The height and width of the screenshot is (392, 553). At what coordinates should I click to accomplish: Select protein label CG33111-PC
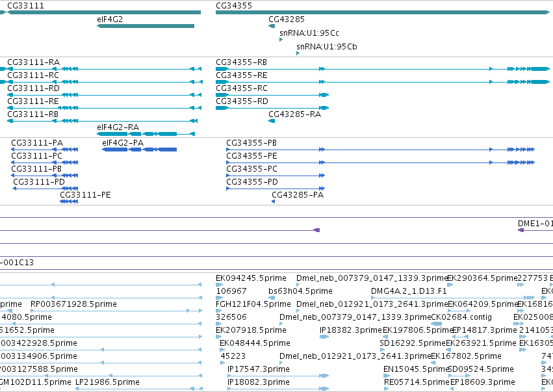coord(36,156)
